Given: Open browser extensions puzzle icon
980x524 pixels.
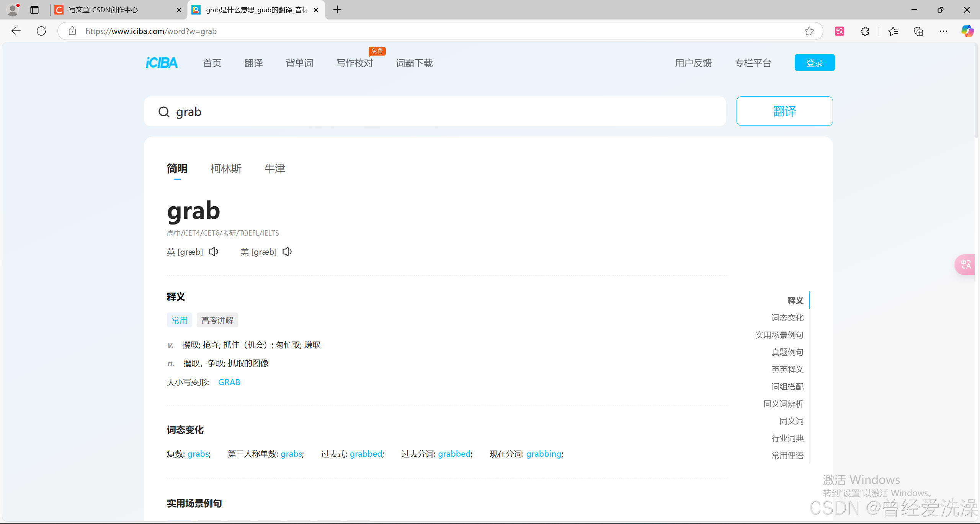Looking at the screenshot, I should tap(865, 31).
